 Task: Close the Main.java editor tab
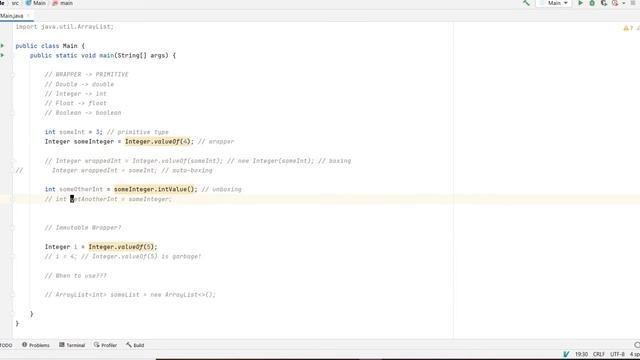(x=28, y=16)
